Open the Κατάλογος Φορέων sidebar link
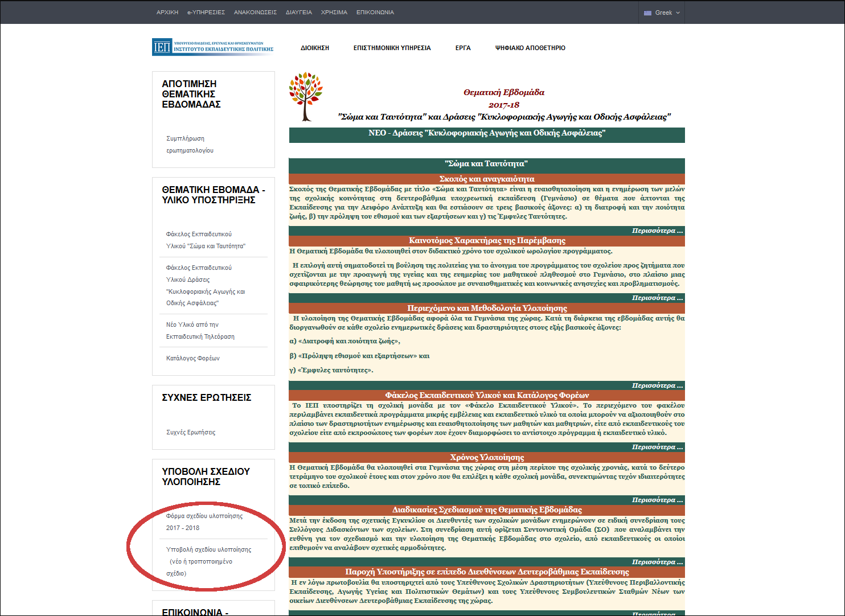 coord(193,358)
